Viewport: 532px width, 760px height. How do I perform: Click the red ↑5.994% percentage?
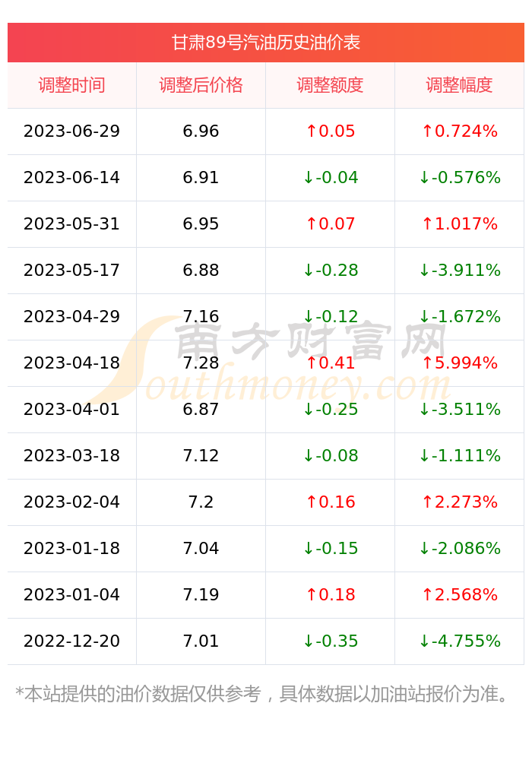tap(459, 363)
